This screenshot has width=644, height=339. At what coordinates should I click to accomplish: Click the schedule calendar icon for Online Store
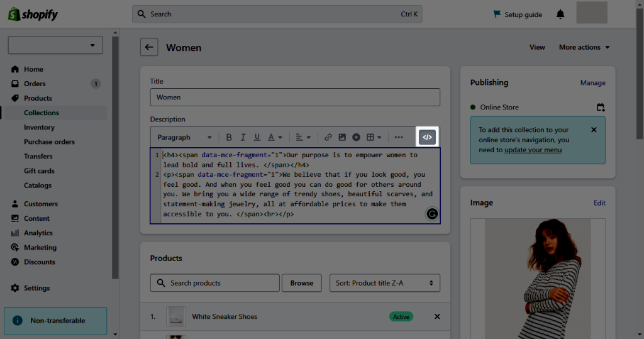(601, 108)
